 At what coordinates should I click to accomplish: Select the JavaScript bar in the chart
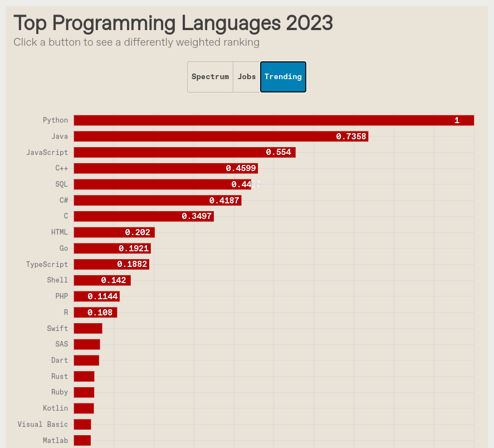184,152
